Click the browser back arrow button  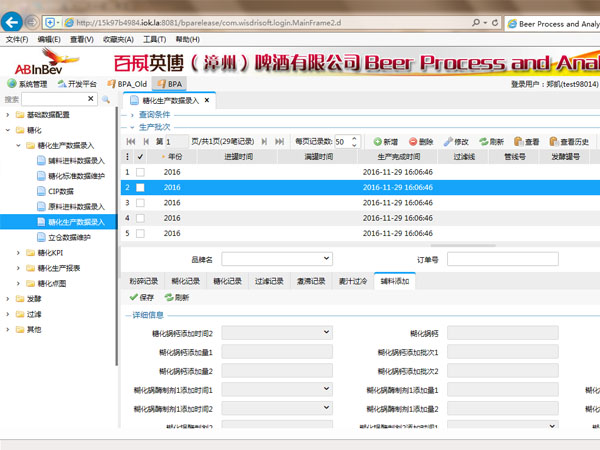[x=14, y=21]
